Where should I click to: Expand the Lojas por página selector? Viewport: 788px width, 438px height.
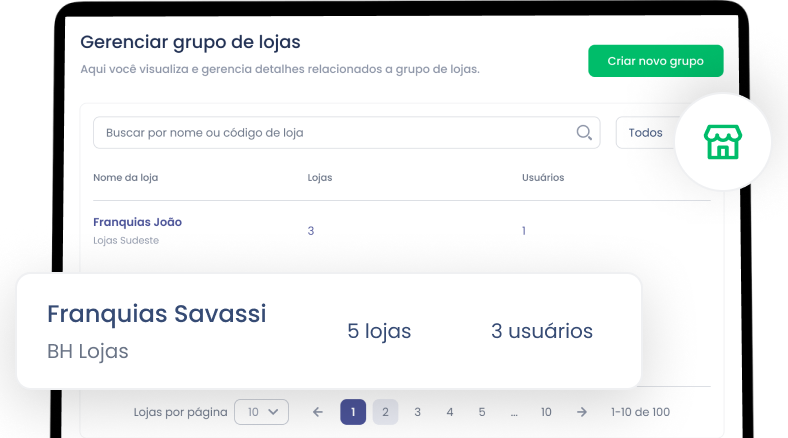point(261,412)
